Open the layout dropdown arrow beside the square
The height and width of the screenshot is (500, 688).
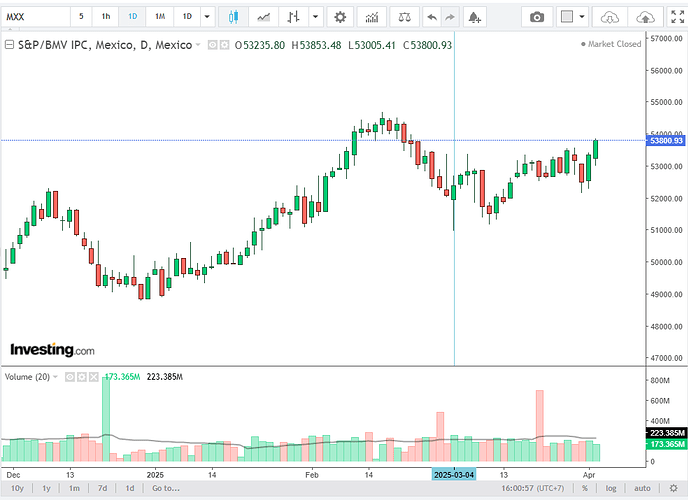click(582, 17)
